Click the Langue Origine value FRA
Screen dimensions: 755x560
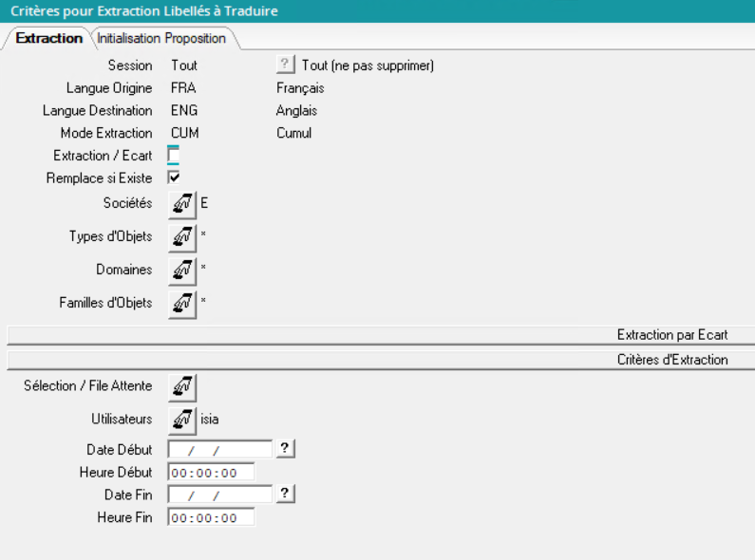click(183, 88)
